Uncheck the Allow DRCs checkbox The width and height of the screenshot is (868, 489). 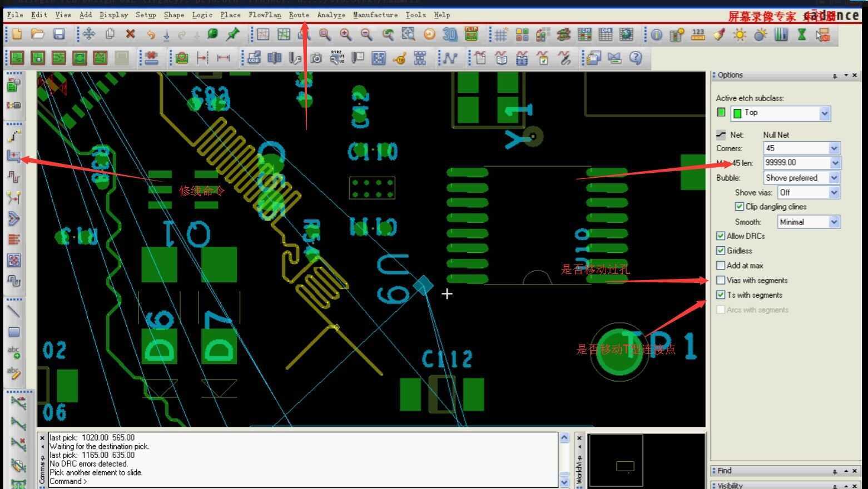point(721,236)
